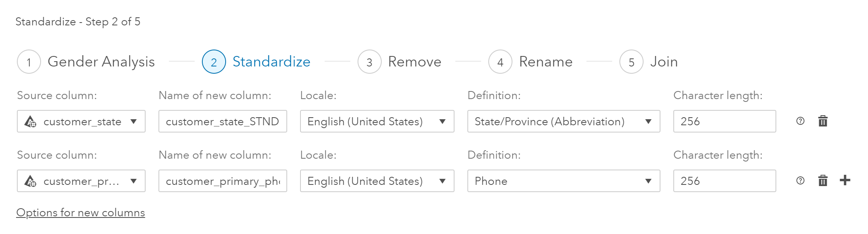The height and width of the screenshot is (234, 868).
Task: Open step 5 Join
Action: tap(631, 62)
